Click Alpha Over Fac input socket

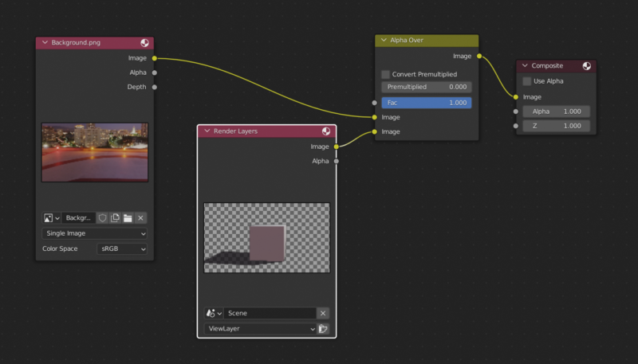(374, 103)
